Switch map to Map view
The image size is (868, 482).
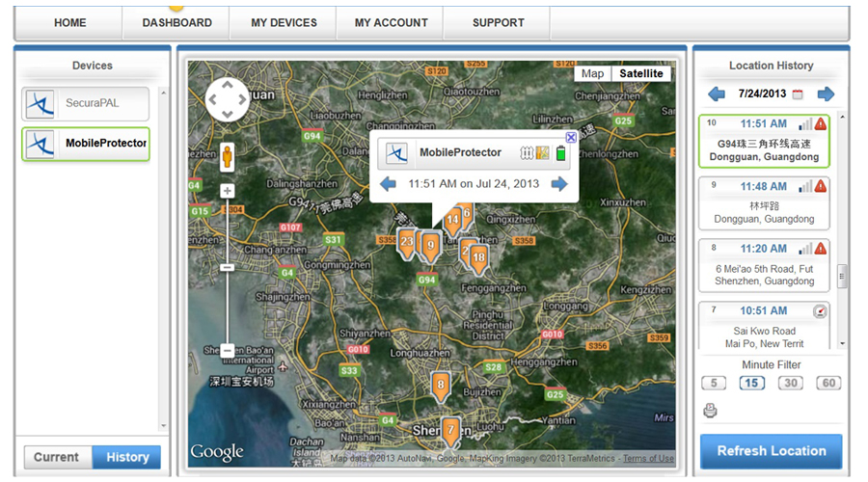592,74
